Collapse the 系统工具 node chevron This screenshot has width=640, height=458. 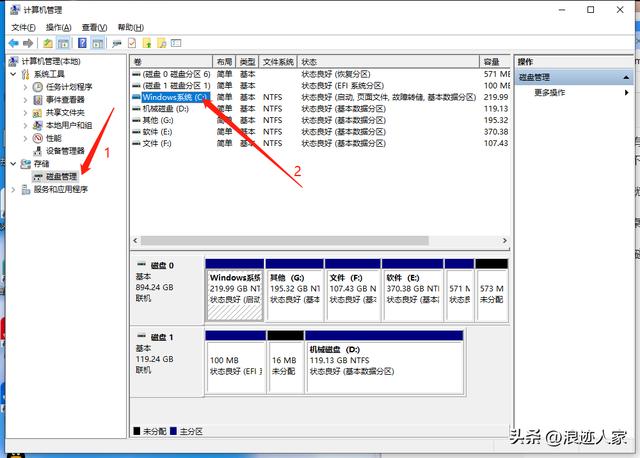coord(13,74)
